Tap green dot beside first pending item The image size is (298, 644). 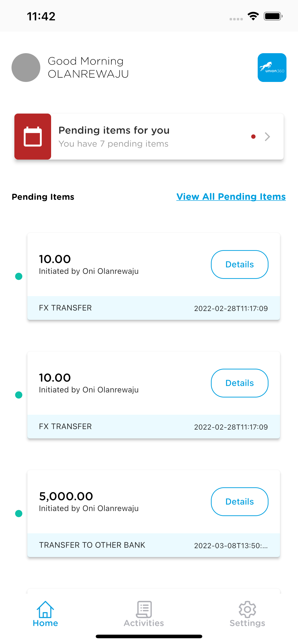click(19, 276)
